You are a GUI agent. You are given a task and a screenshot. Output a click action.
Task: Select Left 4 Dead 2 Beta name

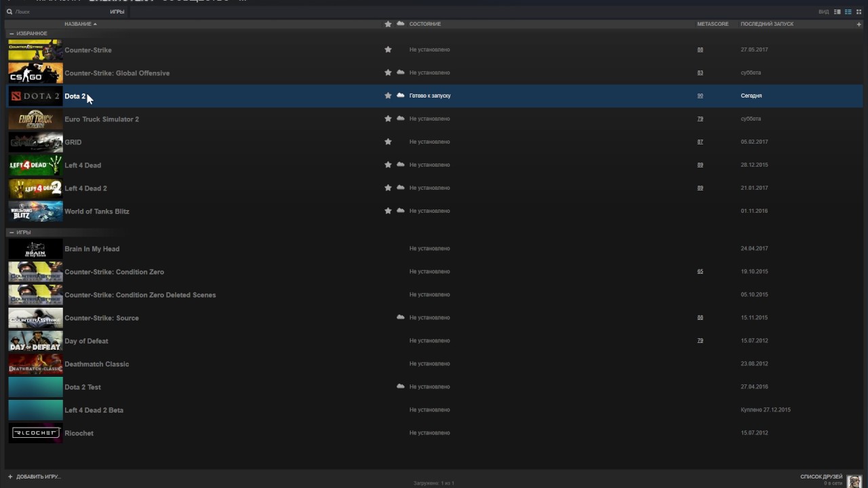click(94, 410)
